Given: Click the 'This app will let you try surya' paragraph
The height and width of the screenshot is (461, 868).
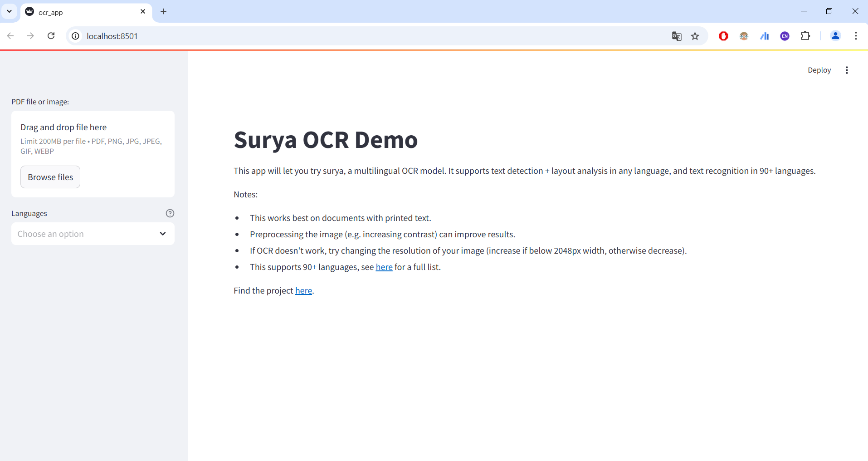Looking at the screenshot, I should (525, 171).
